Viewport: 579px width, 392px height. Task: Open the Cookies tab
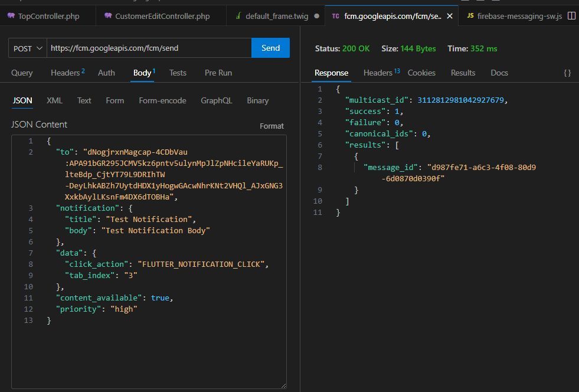(x=421, y=73)
